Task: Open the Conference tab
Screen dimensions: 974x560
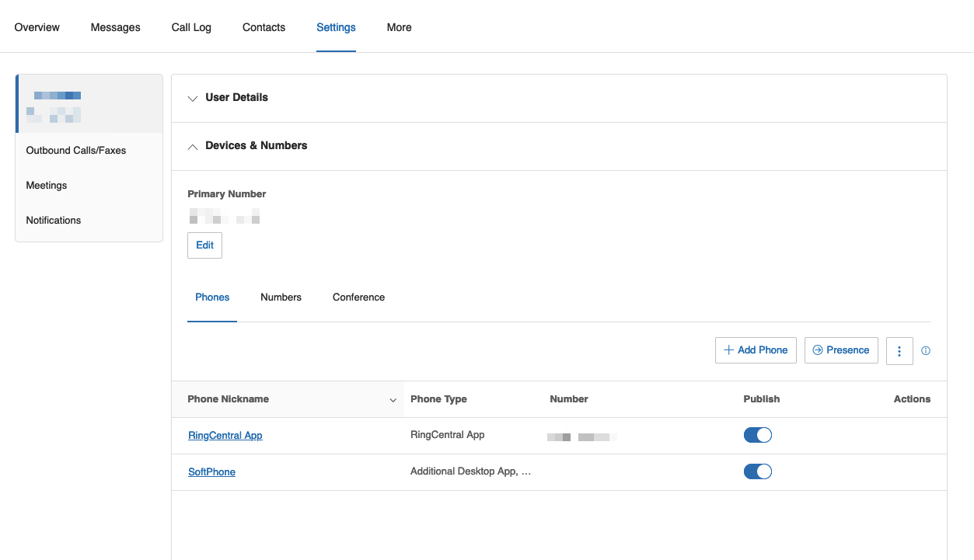Action: click(x=358, y=297)
